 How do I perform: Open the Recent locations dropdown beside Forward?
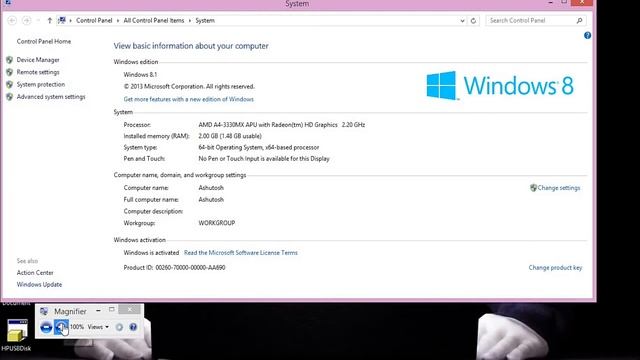point(38,20)
